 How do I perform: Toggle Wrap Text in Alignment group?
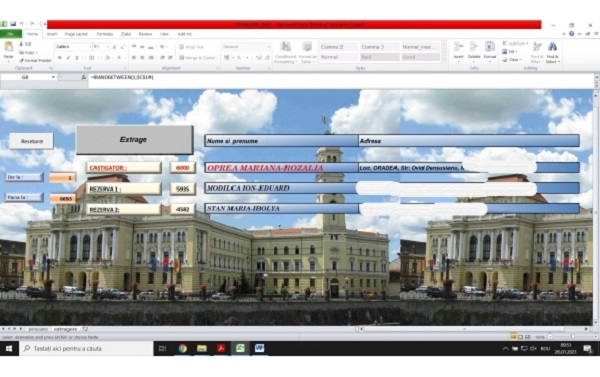click(x=191, y=47)
